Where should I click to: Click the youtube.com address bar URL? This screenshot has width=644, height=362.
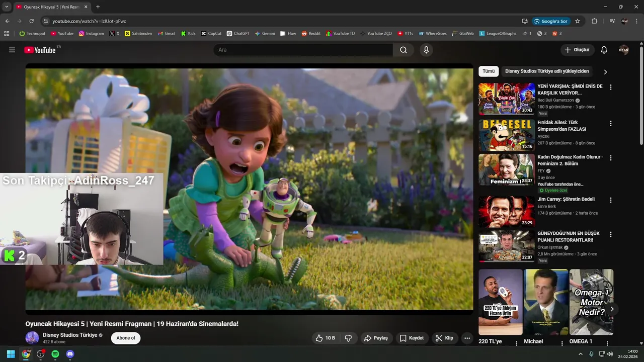(x=89, y=21)
